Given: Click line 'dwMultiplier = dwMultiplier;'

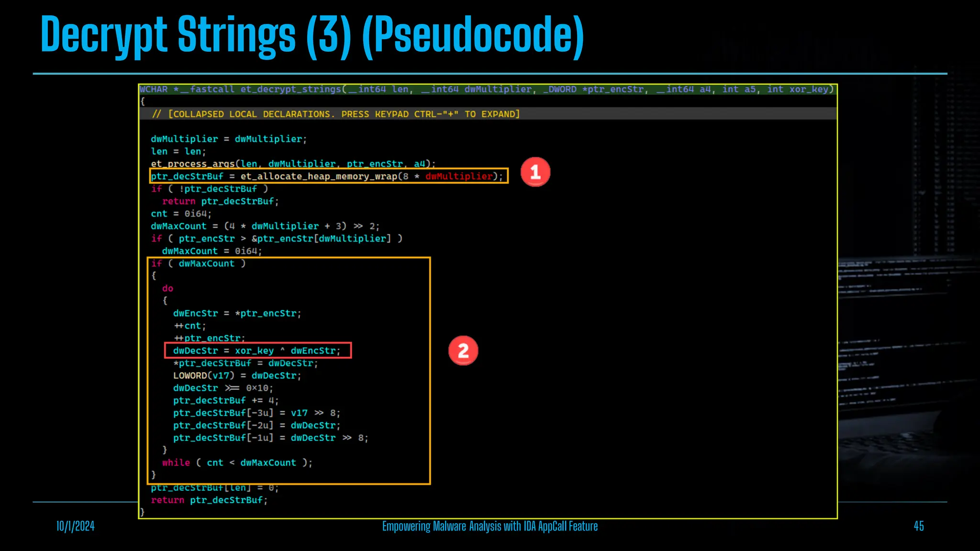Looking at the screenshot, I should [229, 139].
